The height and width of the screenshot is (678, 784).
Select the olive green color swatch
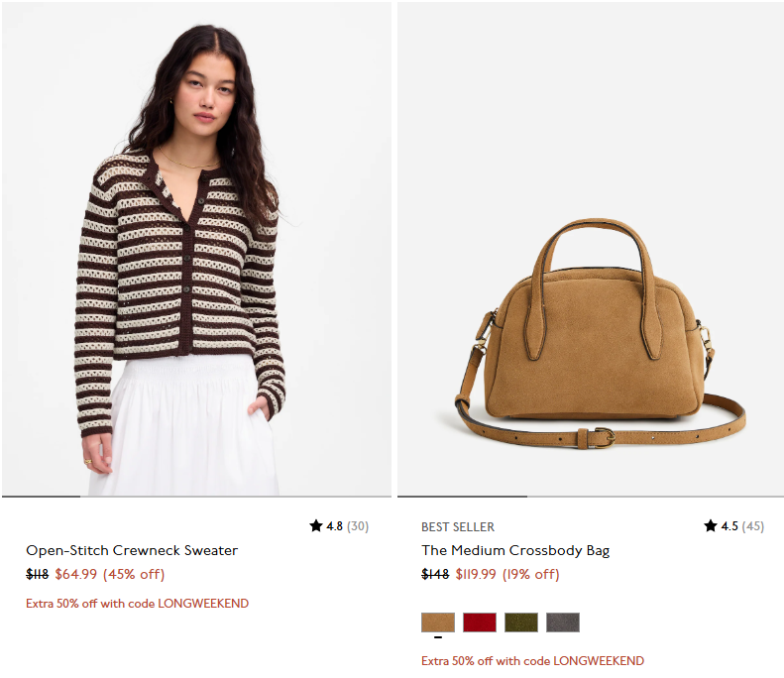point(521,622)
